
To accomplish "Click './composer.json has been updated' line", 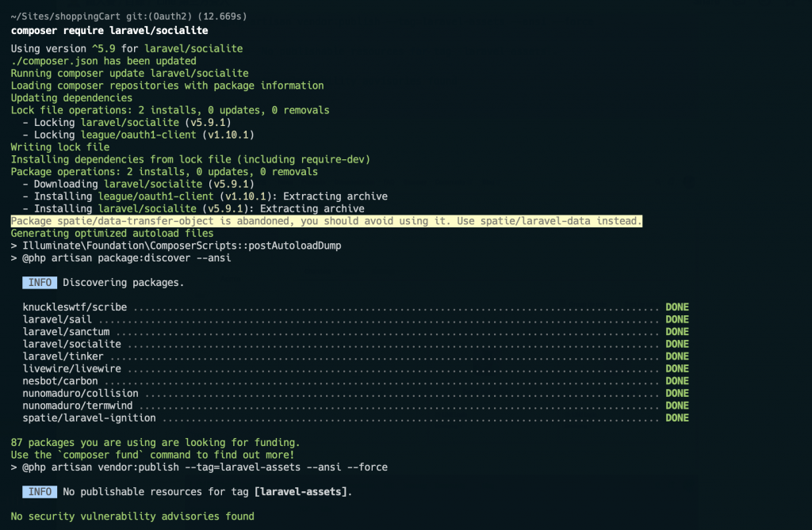I will [104, 61].
